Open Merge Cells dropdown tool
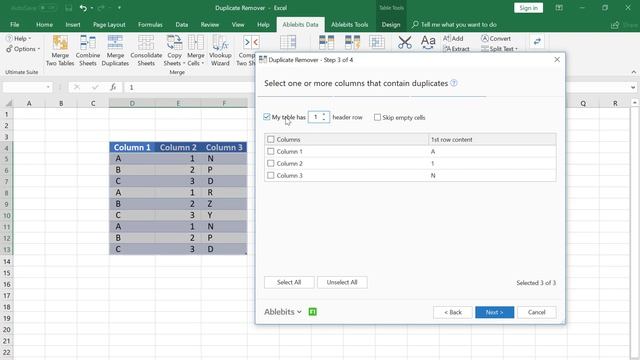This screenshot has height=360, width=640. (x=196, y=51)
